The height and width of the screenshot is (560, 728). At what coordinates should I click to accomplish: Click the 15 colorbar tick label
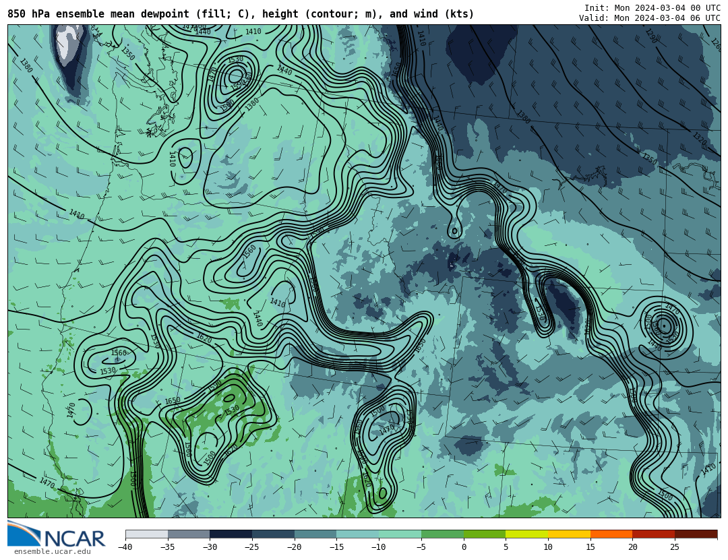coord(590,547)
